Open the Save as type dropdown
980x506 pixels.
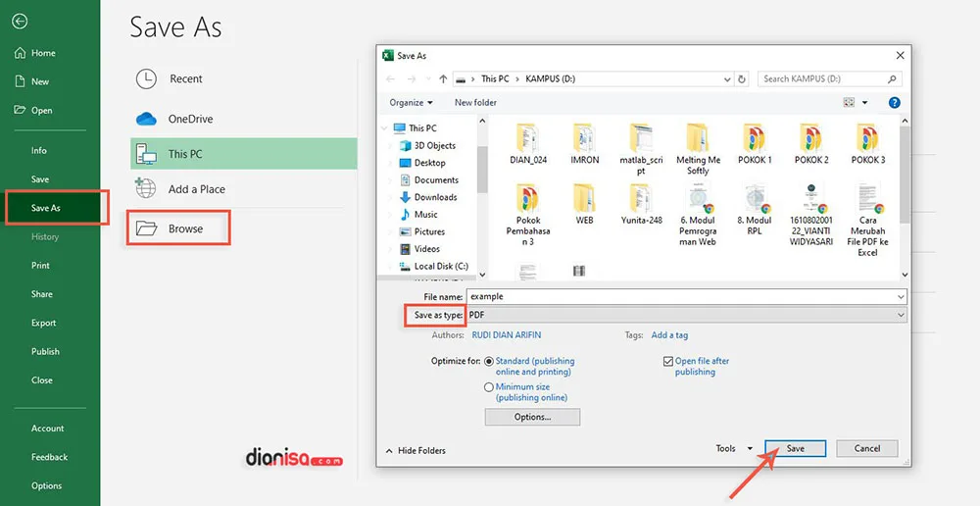(686, 315)
